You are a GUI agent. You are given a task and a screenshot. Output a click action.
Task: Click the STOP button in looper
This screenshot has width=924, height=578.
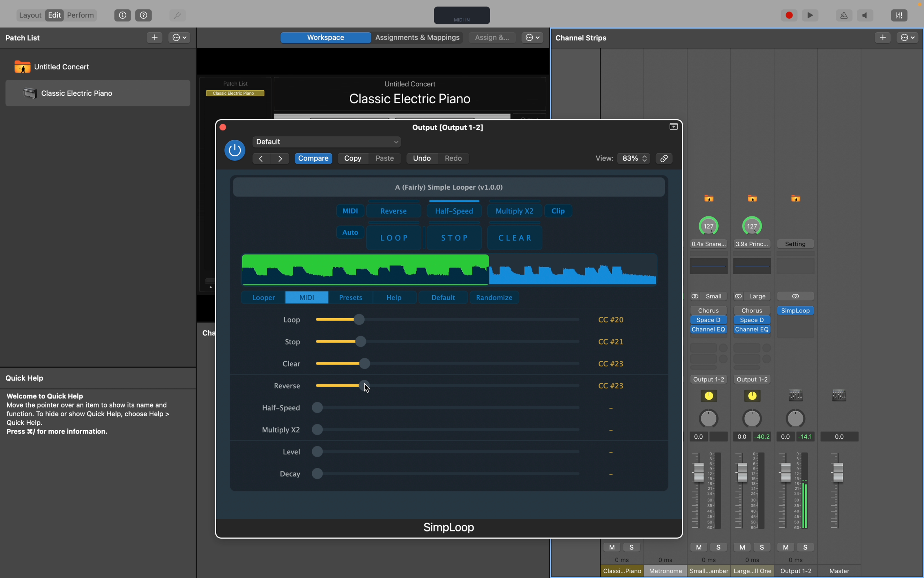454,238
